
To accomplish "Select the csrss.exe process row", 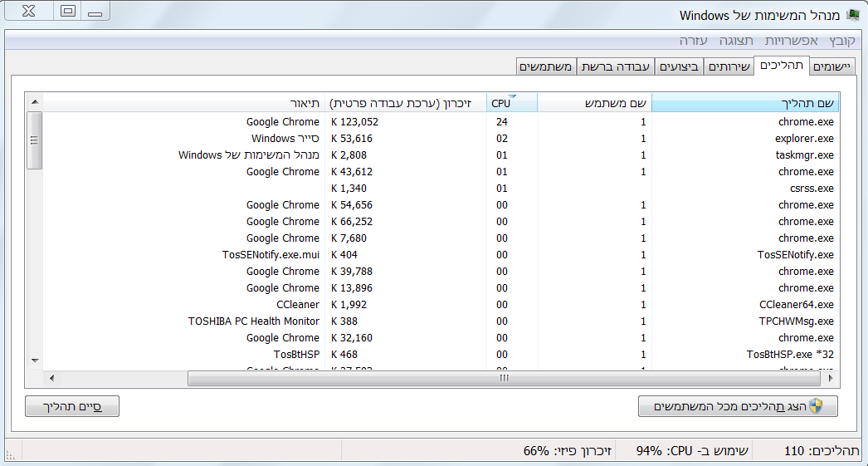I will (441, 188).
